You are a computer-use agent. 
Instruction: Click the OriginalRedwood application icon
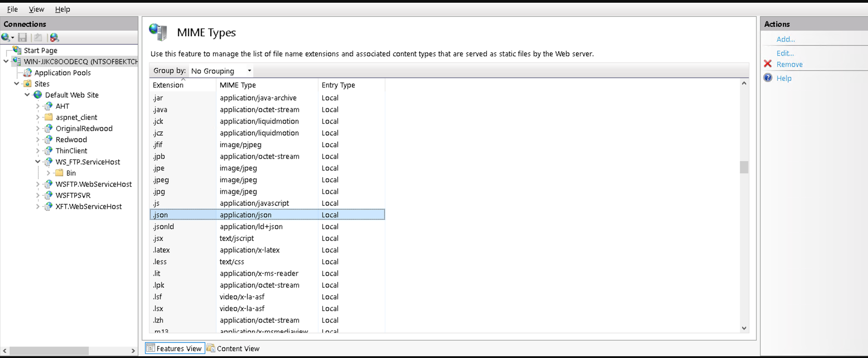point(48,128)
